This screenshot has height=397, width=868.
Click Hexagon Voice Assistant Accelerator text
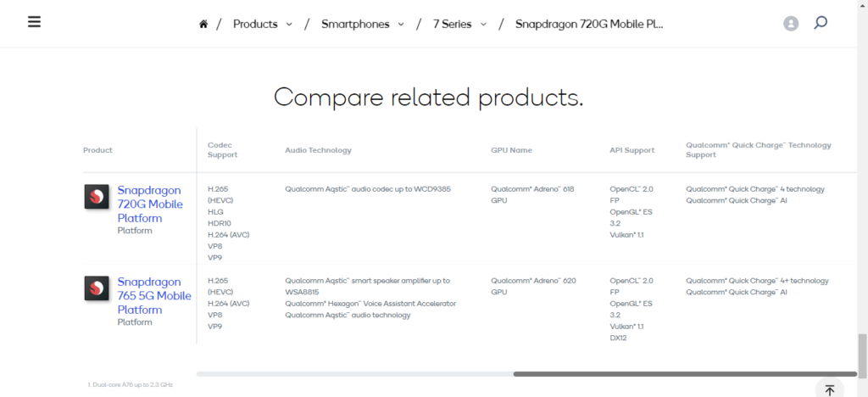(x=370, y=304)
